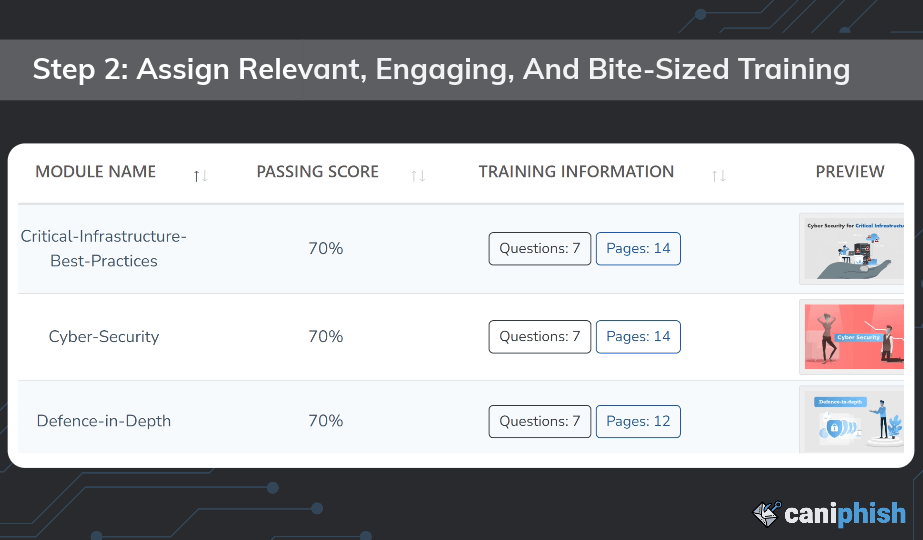
Task: Click Pages: 14 badge in Cyber-Security row
Action: [x=638, y=337]
